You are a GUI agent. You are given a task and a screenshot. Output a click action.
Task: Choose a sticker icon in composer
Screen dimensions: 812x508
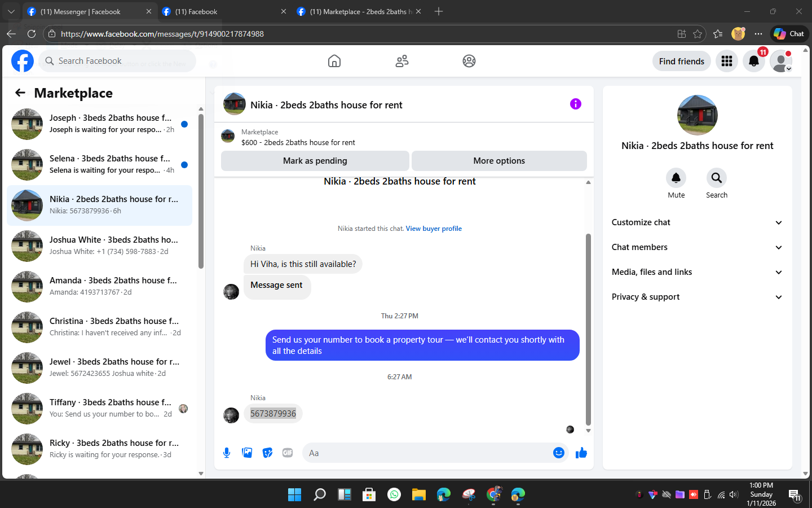pyautogui.click(x=267, y=453)
